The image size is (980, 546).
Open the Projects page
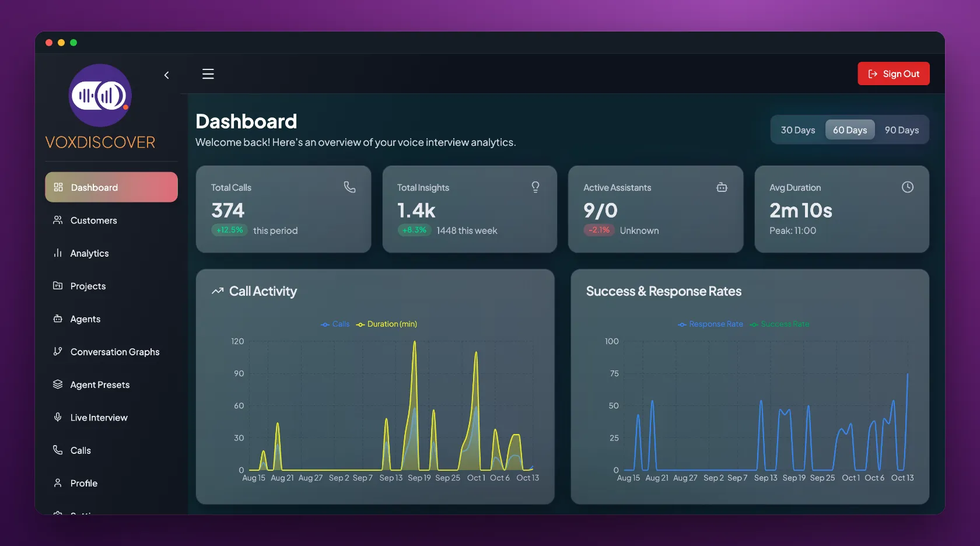pos(111,286)
